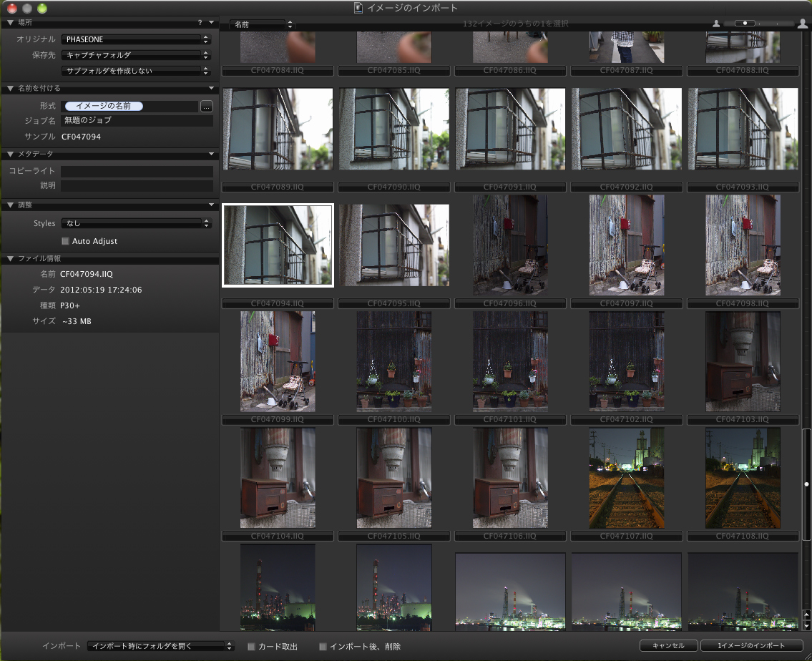Image resolution: width=812 pixels, height=661 pixels.
Task: Click the 種類 value P30+
Action: (x=70, y=305)
